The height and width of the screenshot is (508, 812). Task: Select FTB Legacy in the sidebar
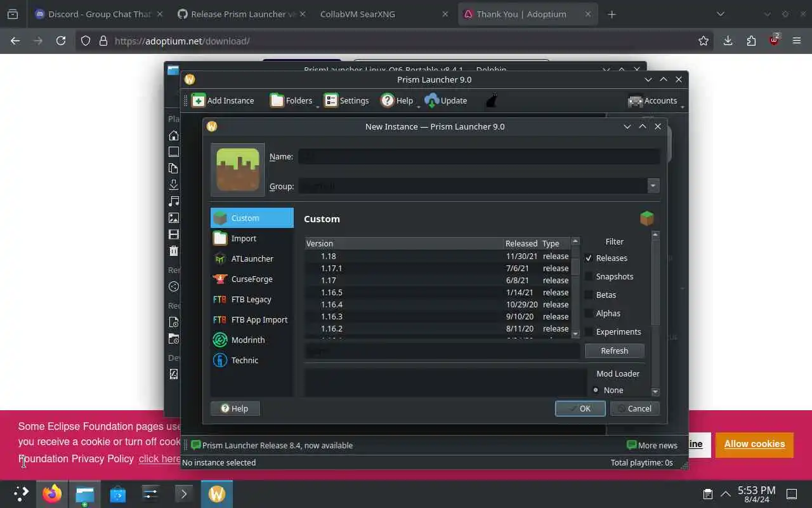point(252,299)
